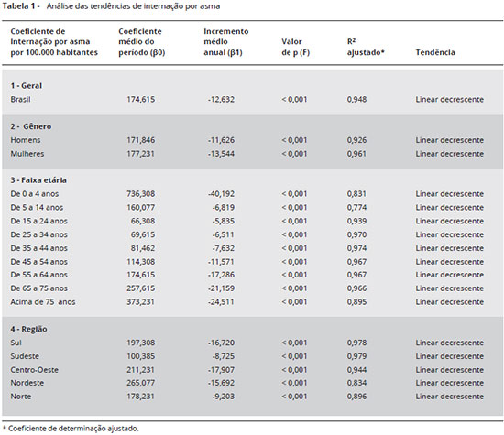
Task: Click the 1 - Geral section heading
Action: [27, 86]
